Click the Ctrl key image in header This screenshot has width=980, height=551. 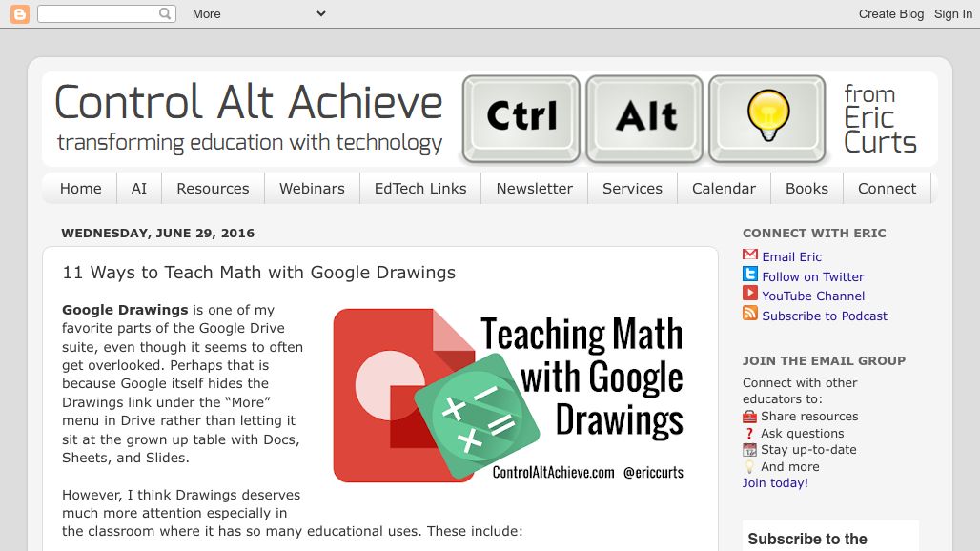[x=521, y=119]
